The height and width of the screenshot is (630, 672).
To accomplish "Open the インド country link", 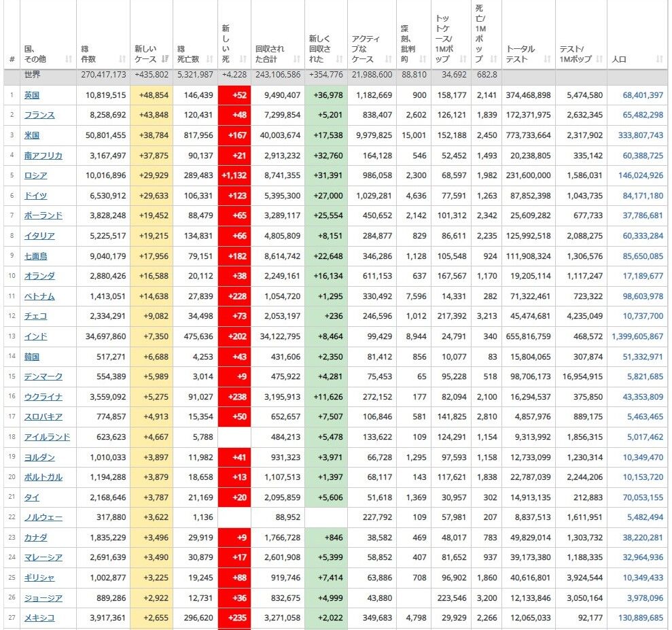I will click(x=35, y=336).
